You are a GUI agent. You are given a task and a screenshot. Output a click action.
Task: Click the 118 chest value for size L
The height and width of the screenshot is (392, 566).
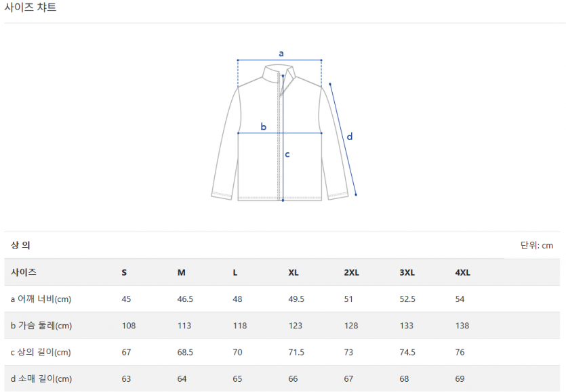(x=240, y=326)
